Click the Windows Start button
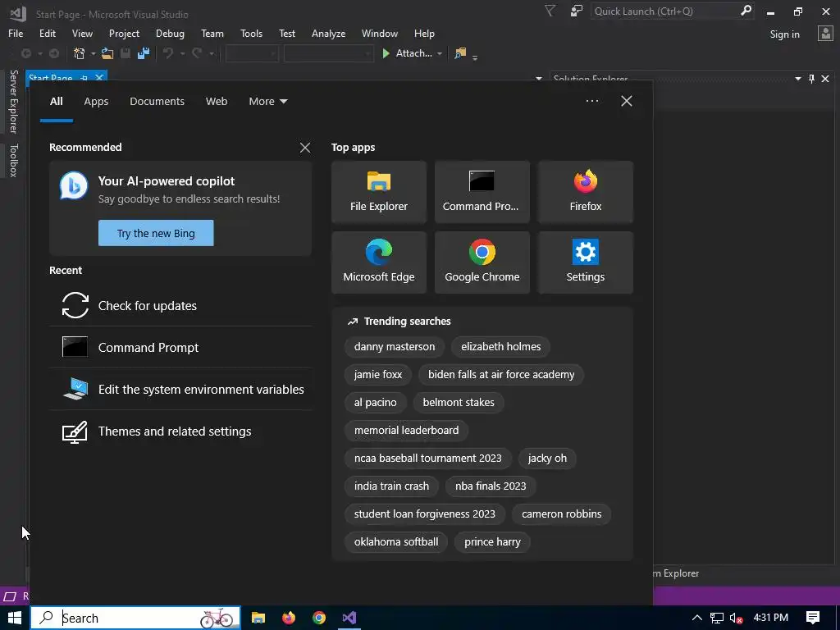This screenshot has width=840, height=630. click(x=15, y=618)
